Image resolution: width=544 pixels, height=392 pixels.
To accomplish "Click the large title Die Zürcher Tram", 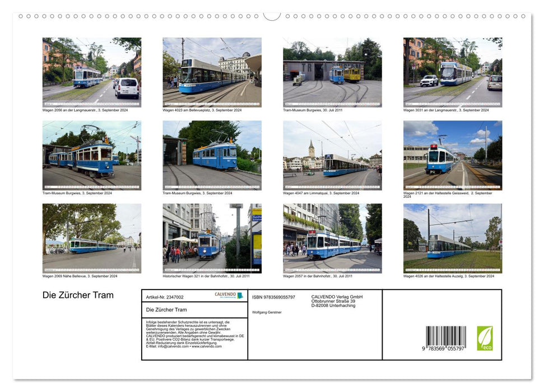I will (78, 295).
